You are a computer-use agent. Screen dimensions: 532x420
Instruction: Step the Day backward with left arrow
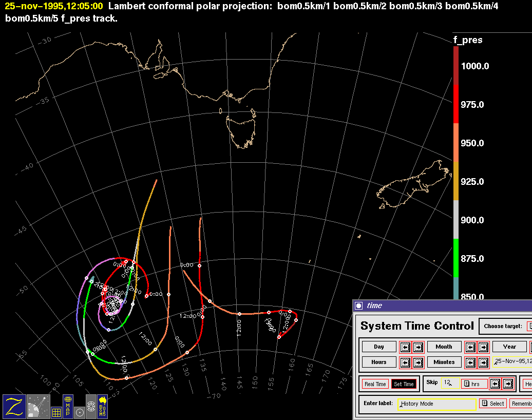point(405,347)
